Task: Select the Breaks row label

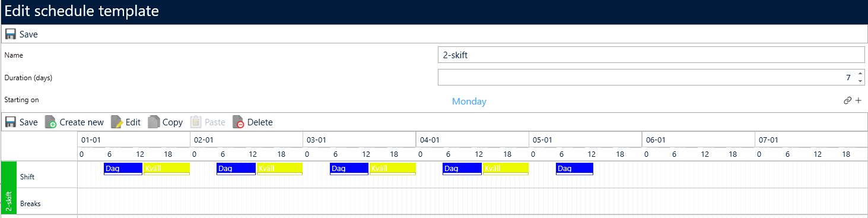Action: pyautogui.click(x=30, y=204)
